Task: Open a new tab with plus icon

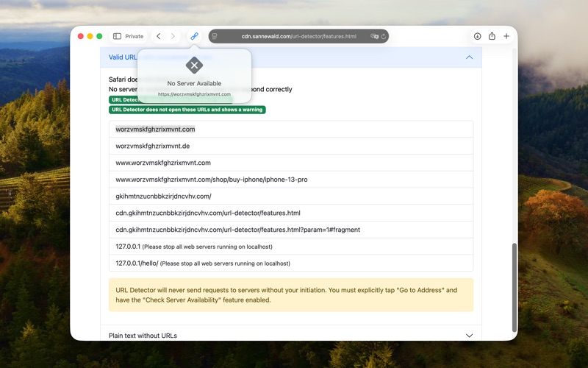Action: tap(506, 36)
